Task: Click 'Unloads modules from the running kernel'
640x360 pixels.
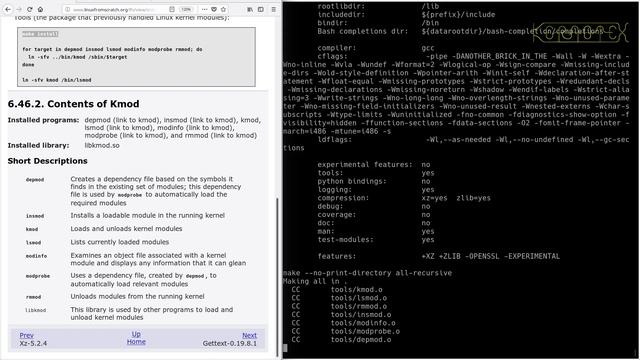Action: 137,296
